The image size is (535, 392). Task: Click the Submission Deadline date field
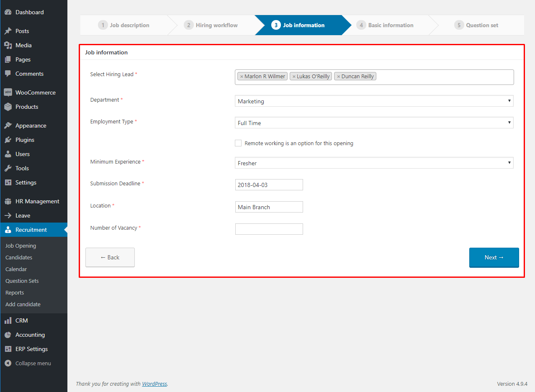click(x=269, y=184)
